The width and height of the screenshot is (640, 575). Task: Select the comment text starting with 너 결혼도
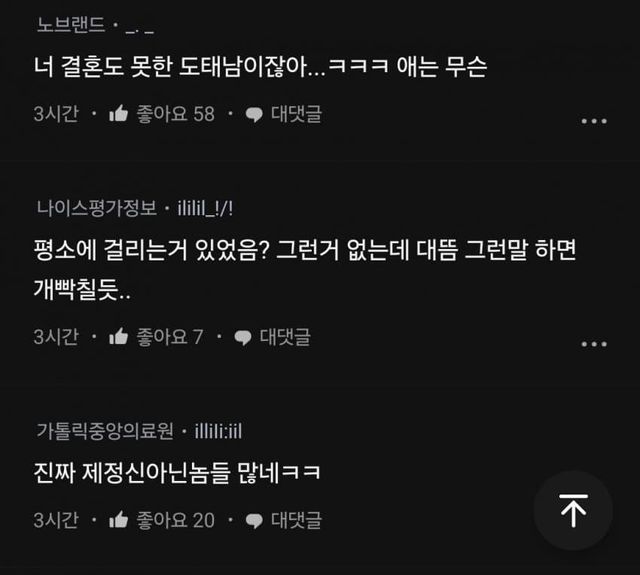pyautogui.click(x=260, y=67)
